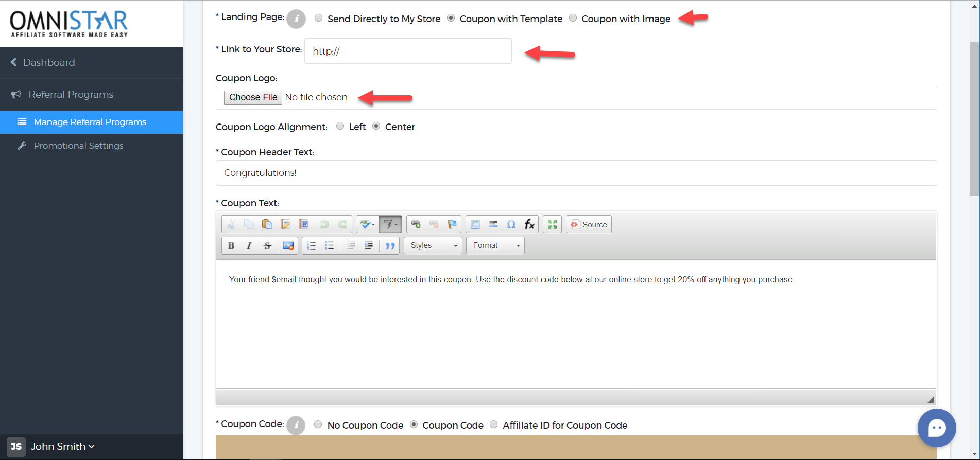
Task: Apply Block Quote formatting
Action: [390, 245]
